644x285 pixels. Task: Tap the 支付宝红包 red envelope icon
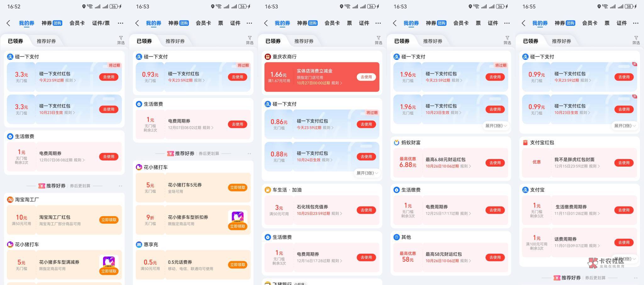pyautogui.click(x=525, y=143)
